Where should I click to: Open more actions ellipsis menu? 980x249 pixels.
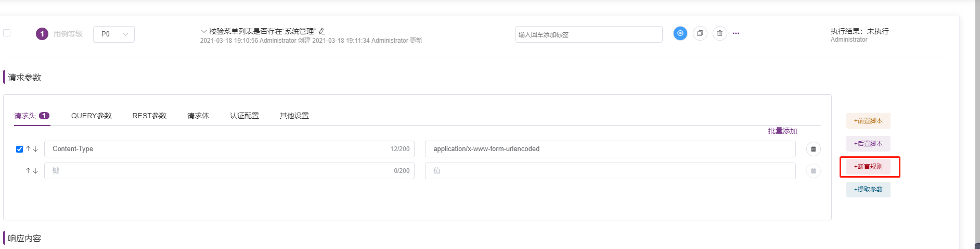[736, 33]
